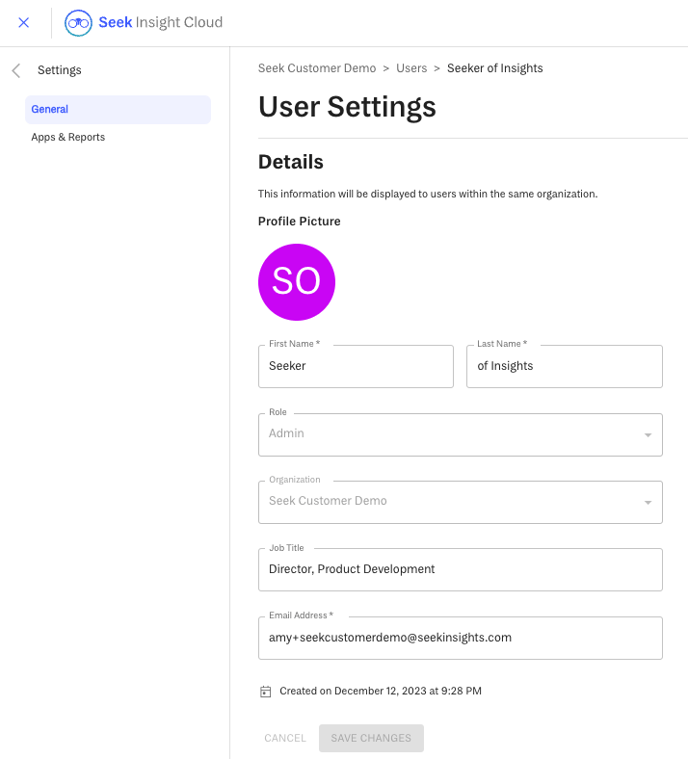Click the calendar icon beside creation date
688x759 pixels.
pyautogui.click(x=265, y=691)
